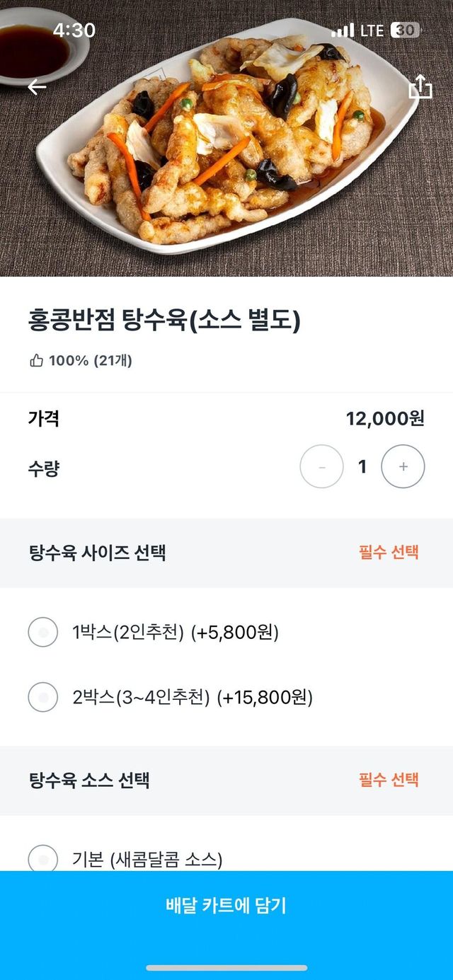Tap the 12,000원 price value
The width and height of the screenshot is (453, 980).
385,419
